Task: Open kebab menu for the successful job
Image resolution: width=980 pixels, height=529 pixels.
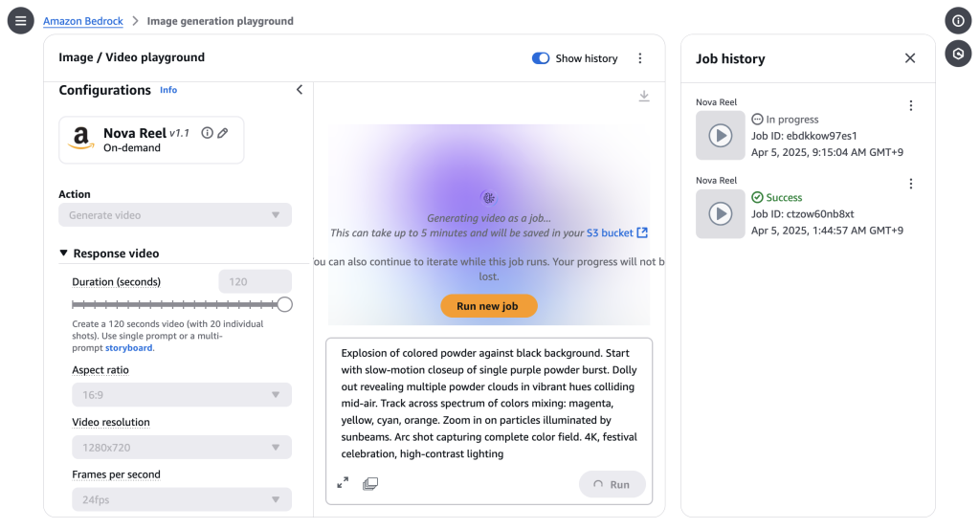Action: [x=910, y=185]
